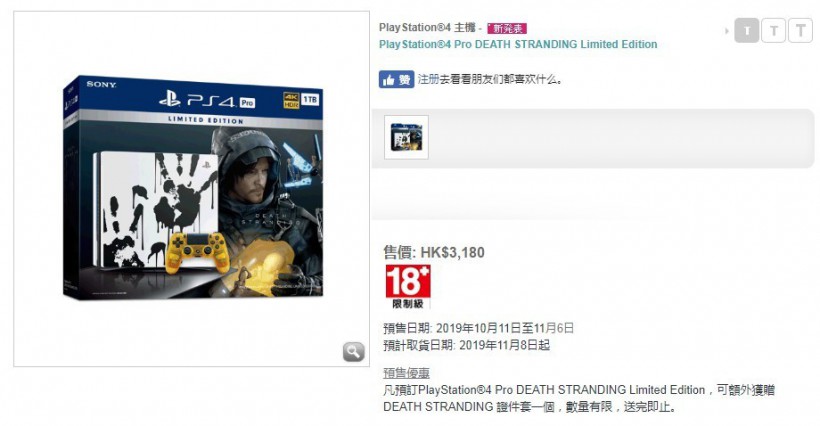The image size is (820, 426).
Task: Open the PS4 Pro box thumbnail
Action: point(406,137)
